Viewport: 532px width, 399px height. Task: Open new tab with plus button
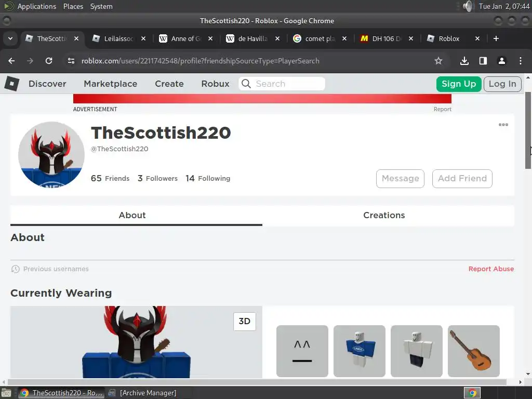496,38
